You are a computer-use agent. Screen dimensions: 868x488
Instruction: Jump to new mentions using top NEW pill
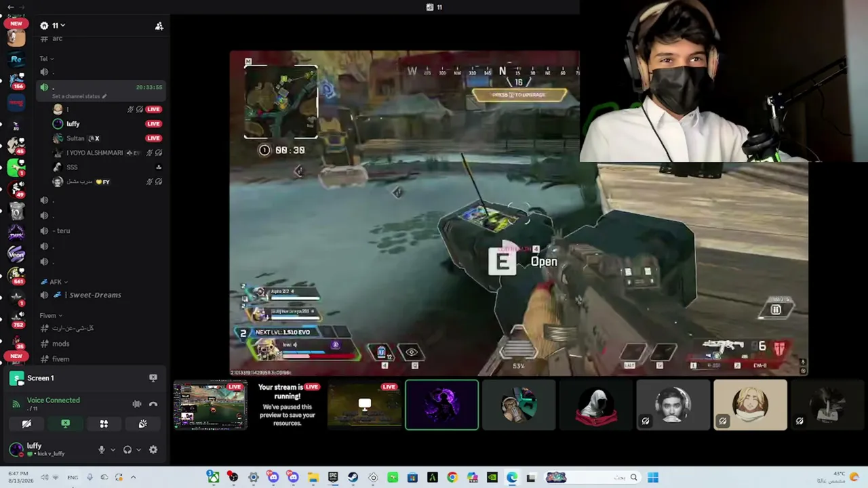tap(16, 23)
